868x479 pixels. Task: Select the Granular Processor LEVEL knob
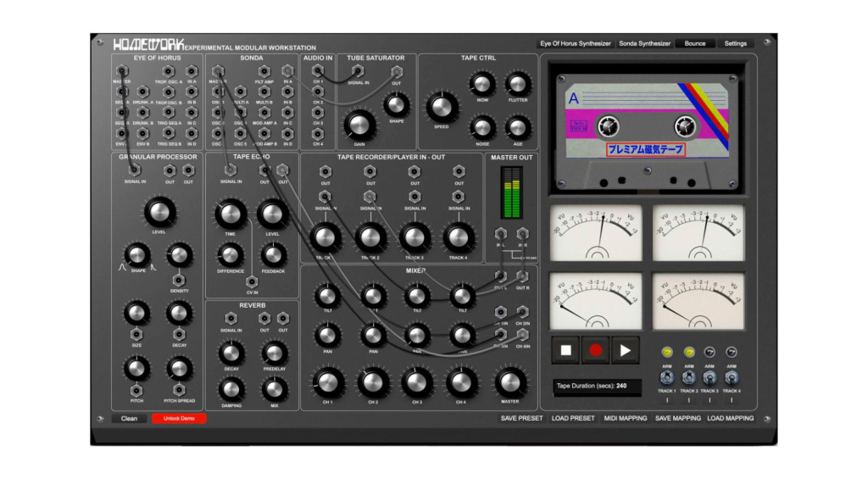[x=159, y=213]
